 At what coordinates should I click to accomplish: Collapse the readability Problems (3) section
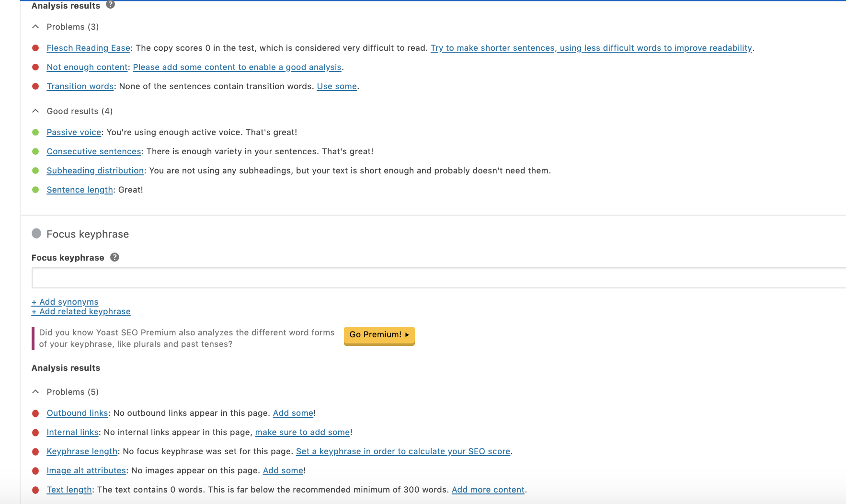(35, 27)
